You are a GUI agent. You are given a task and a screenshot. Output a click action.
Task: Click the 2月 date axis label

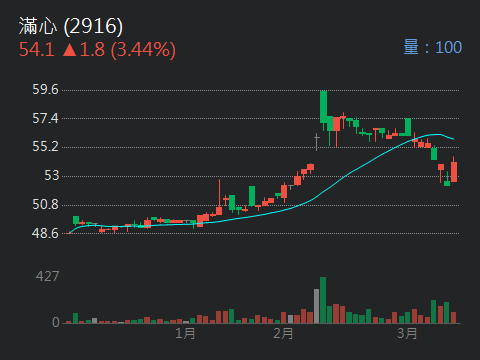pyautogui.click(x=283, y=333)
